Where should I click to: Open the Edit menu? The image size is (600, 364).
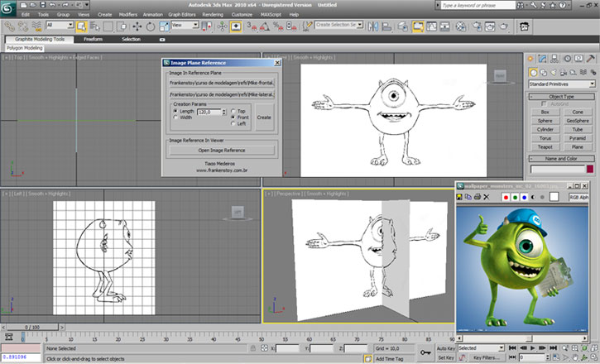(x=26, y=15)
